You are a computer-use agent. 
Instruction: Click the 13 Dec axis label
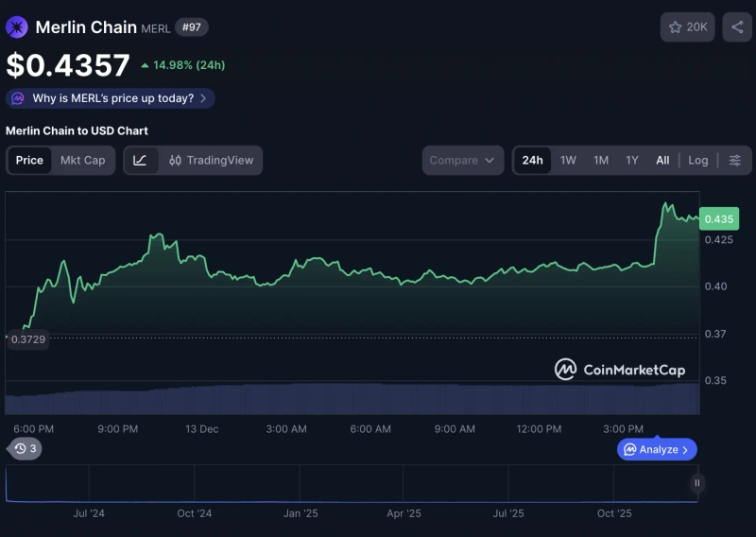pyautogui.click(x=202, y=429)
